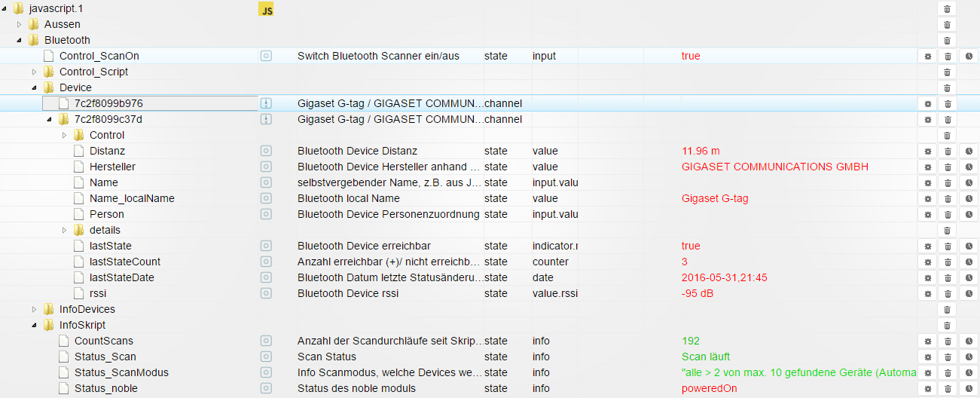980x398 pixels.
Task: Open settings gear for Control_ScanOn row
Action: 928,56
